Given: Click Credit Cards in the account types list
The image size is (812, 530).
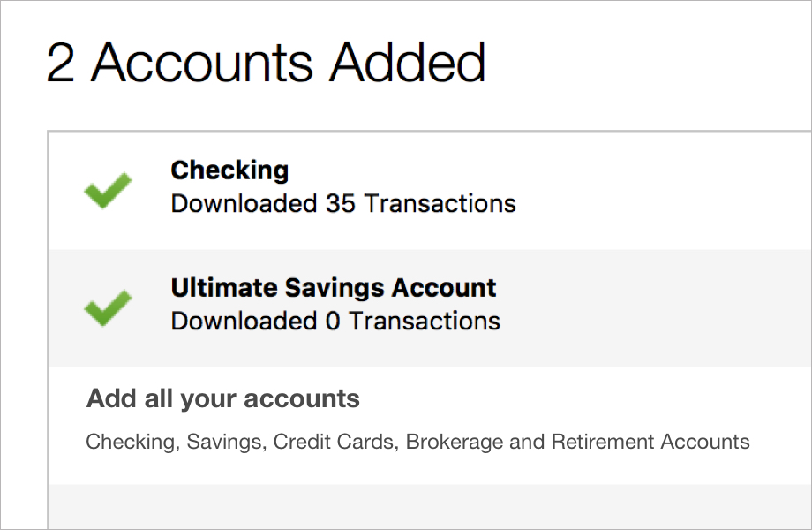Looking at the screenshot, I should pos(336,442).
